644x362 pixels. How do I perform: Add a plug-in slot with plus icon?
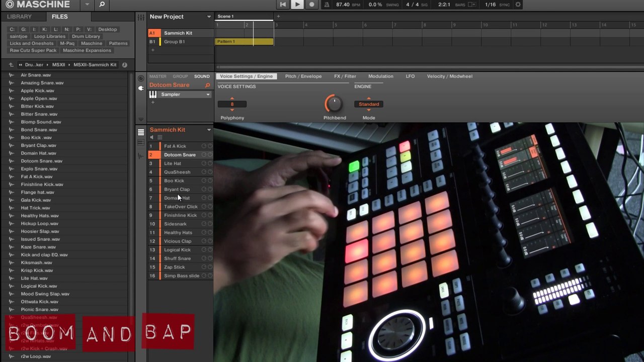pos(153,102)
